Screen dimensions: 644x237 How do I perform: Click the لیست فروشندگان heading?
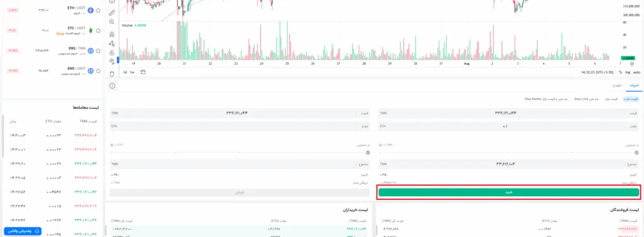625,210
